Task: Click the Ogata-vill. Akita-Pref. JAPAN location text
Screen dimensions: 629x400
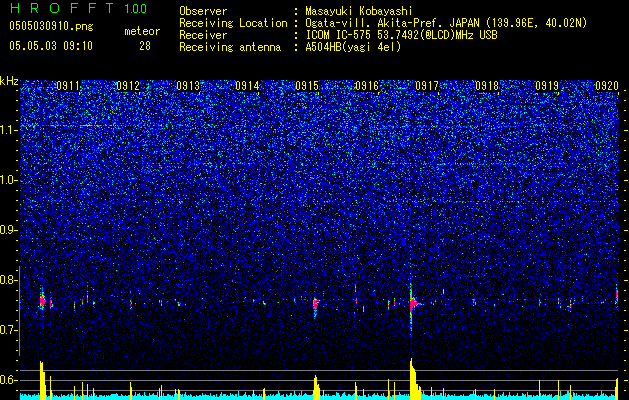Action: 446,23
